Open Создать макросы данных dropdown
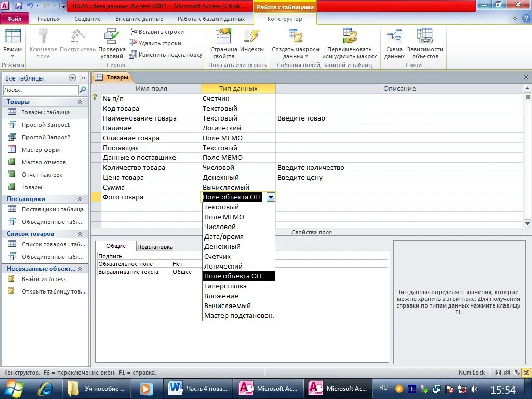 coord(296,44)
